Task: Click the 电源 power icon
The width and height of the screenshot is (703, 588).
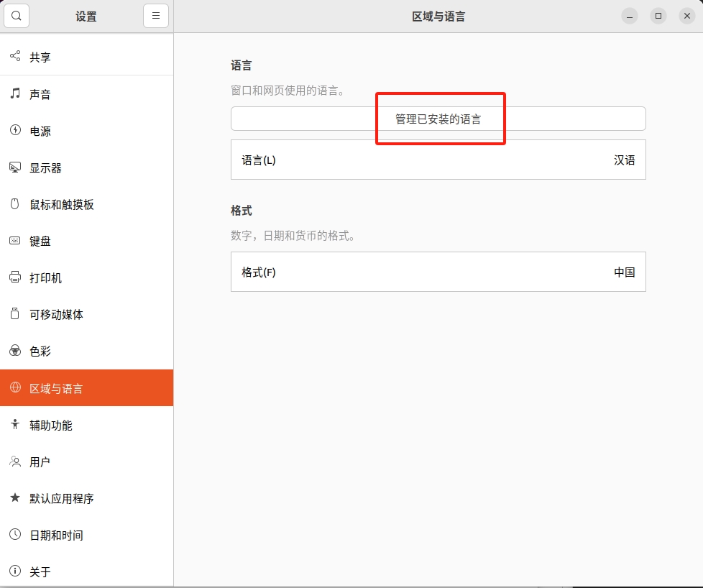Action: coord(15,130)
